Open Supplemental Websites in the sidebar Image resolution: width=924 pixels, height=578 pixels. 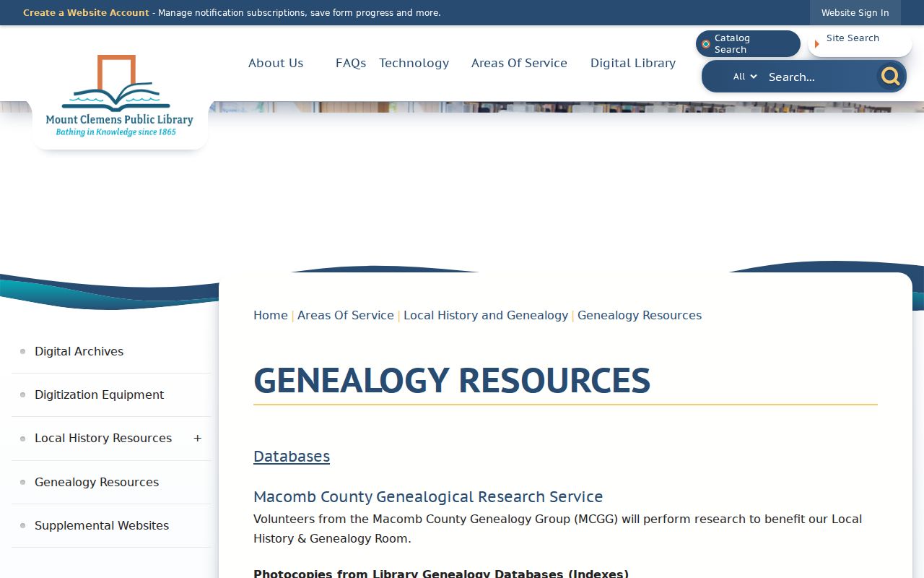(x=102, y=525)
